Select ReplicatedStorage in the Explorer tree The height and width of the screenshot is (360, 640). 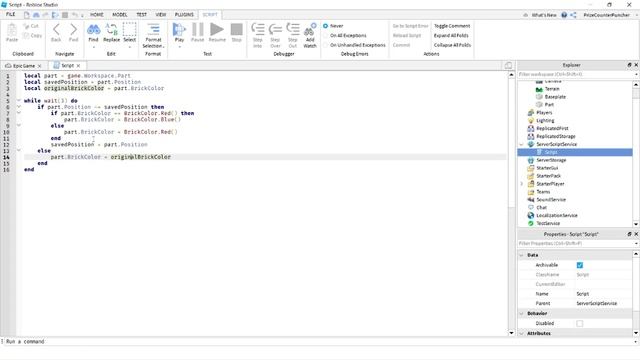point(556,136)
